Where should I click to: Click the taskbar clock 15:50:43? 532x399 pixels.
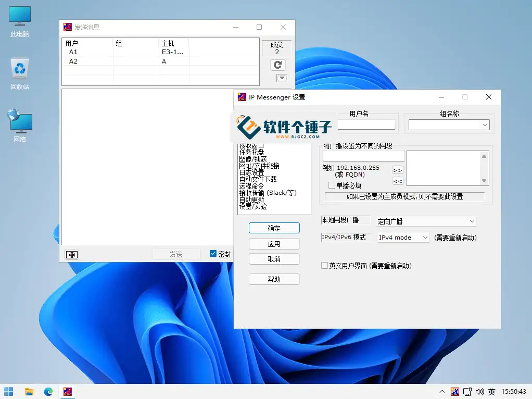(514, 392)
